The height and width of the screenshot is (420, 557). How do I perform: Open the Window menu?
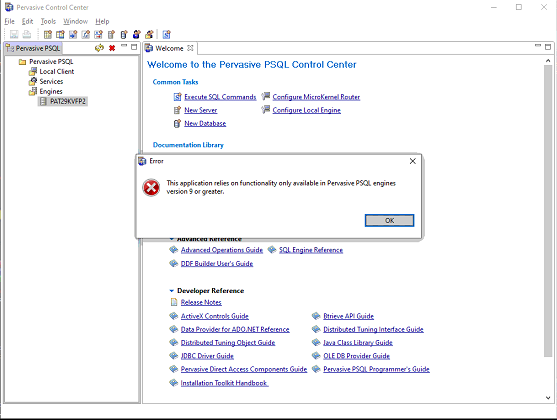tap(75, 21)
